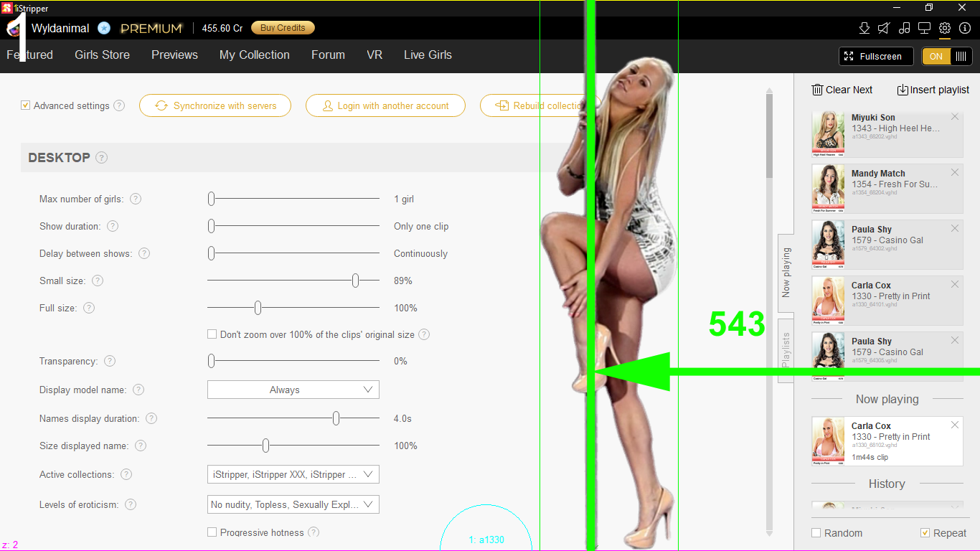Remove Mandy Match card from queue
The width and height of the screenshot is (980, 551).
coord(955,173)
